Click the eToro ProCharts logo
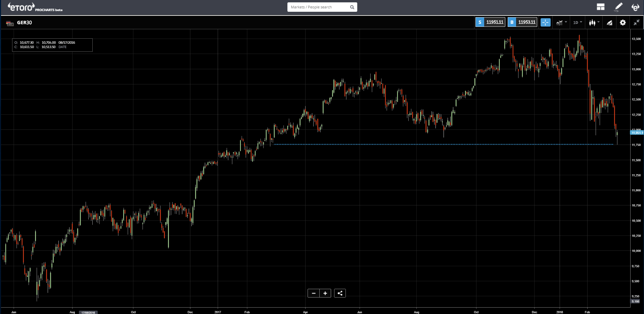 click(x=35, y=7)
